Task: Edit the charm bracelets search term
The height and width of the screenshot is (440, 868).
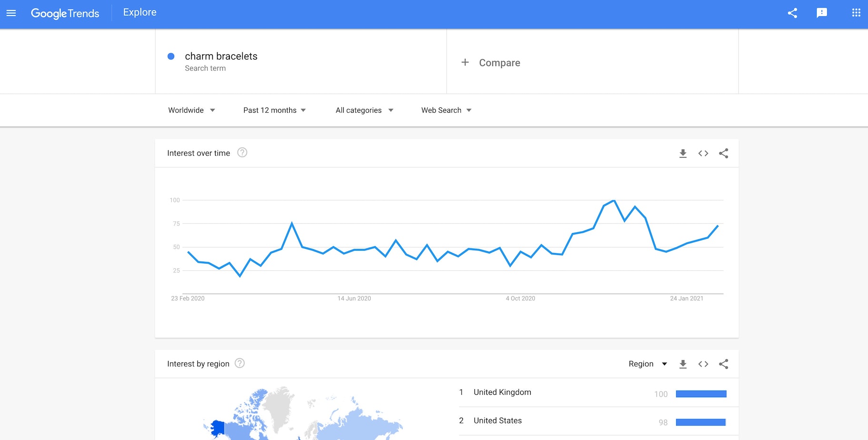Action: tap(221, 56)
